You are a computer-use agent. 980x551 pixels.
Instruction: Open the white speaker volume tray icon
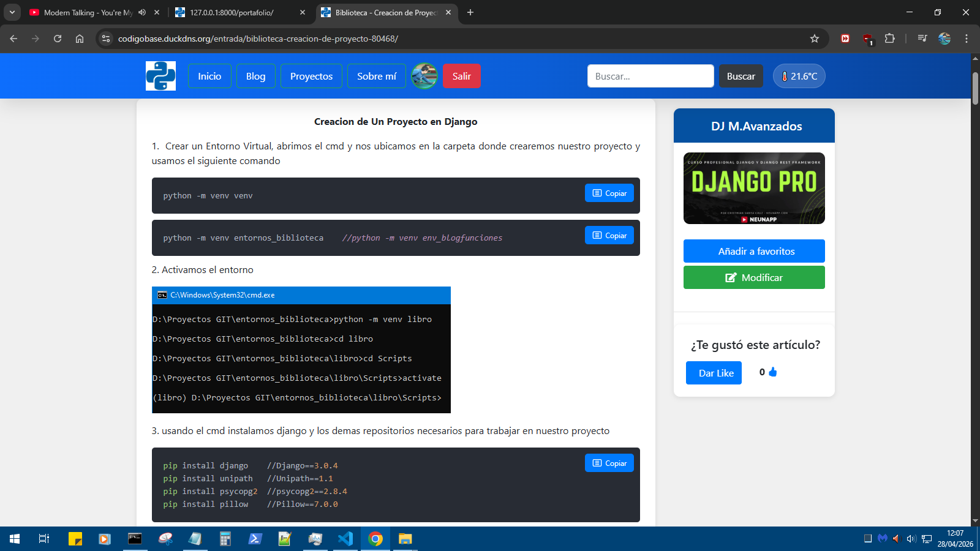(x=911, y=539)
